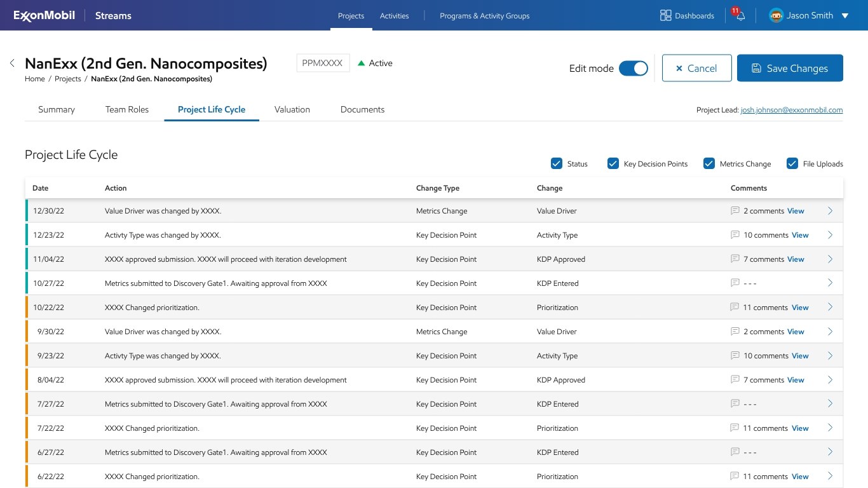
Task: Switch to the Summary tab
Action: [57, 109]
